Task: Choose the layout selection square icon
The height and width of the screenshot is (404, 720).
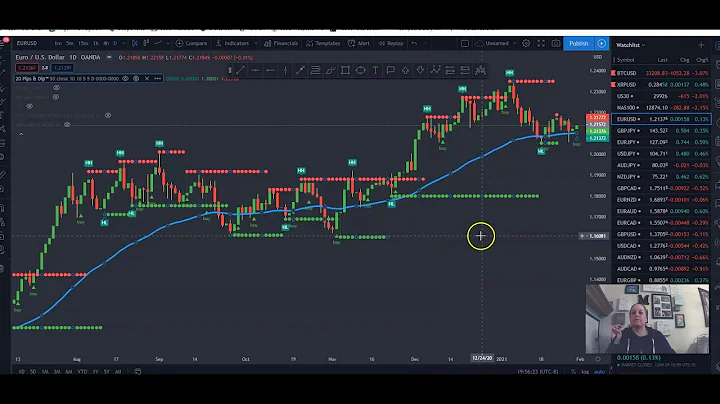Action: (465, 43)
